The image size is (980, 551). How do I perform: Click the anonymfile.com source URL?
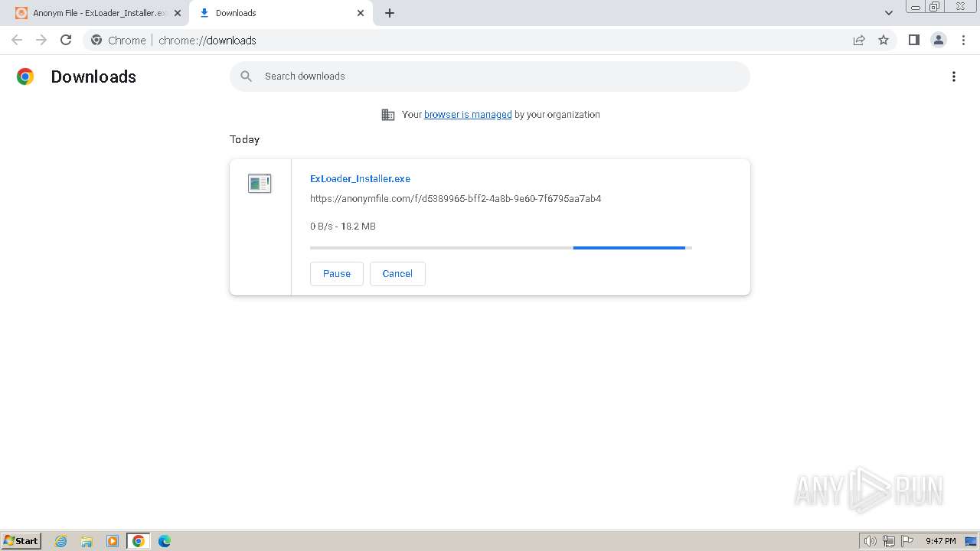pyautogui.click(x=456, y=198)
